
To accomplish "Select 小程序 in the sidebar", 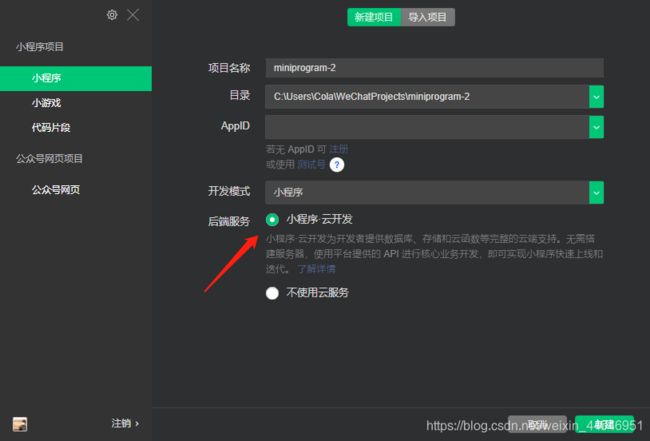I will (76, 78).
